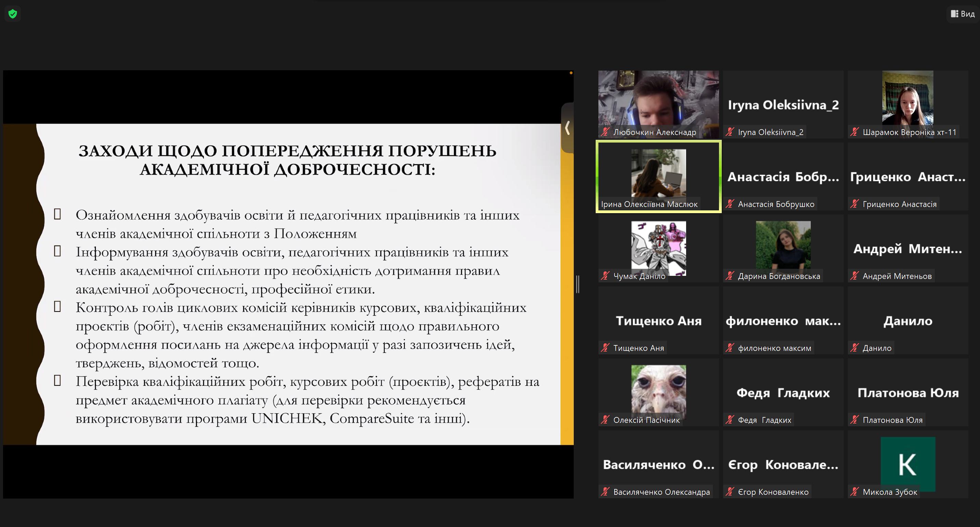
Task: Click the name label Дарина Богдановська
Action: pyautogui.click(x=779, y=276)
